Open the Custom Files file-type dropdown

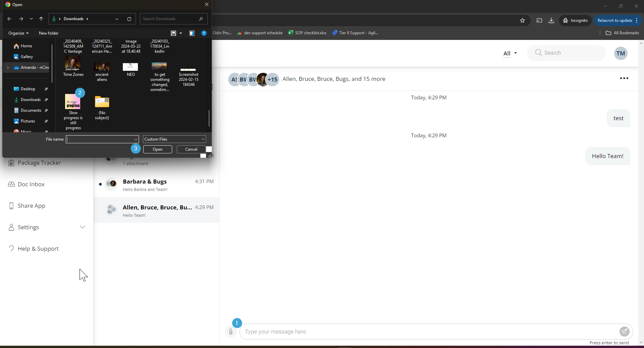(x=174, y=139)
